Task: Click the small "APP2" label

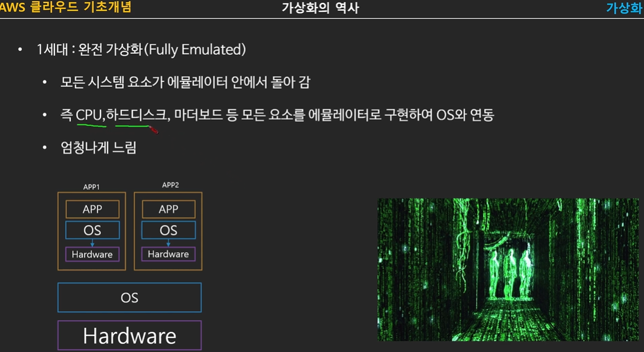Action: coord(170,185)
